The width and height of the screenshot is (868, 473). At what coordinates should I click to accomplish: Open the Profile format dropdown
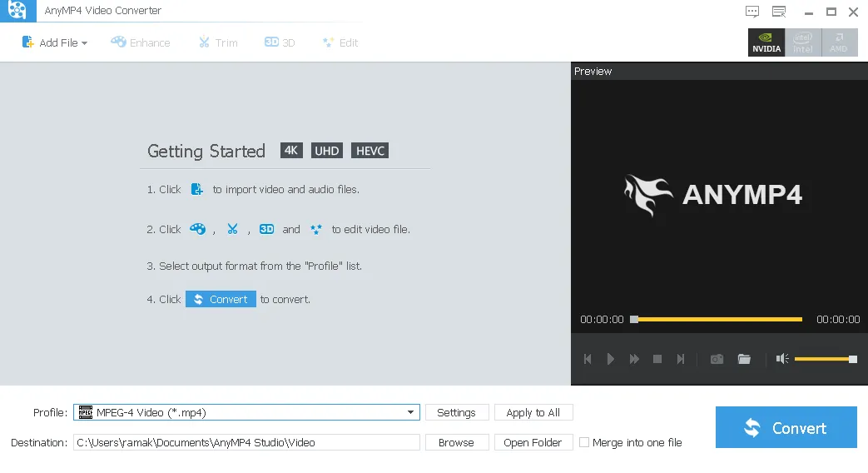pos(411,412)
